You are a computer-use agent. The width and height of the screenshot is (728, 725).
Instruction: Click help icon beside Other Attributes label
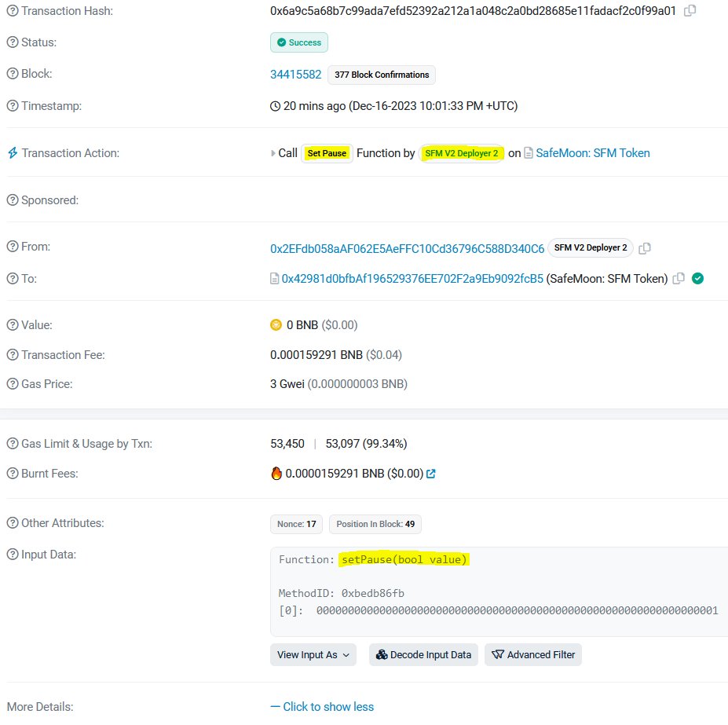tap(13, 523)
